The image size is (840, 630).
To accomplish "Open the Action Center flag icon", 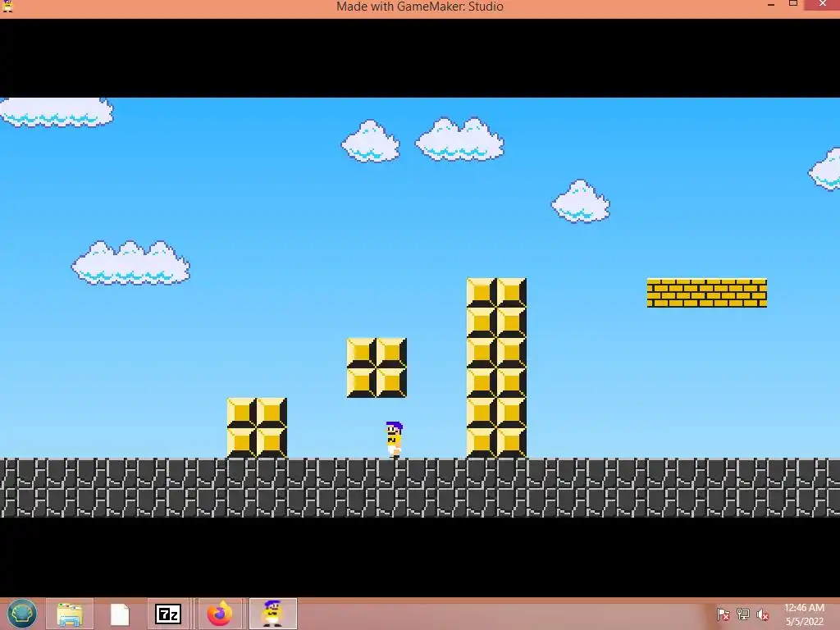I will pyautogui.click(x=724, y=614).
